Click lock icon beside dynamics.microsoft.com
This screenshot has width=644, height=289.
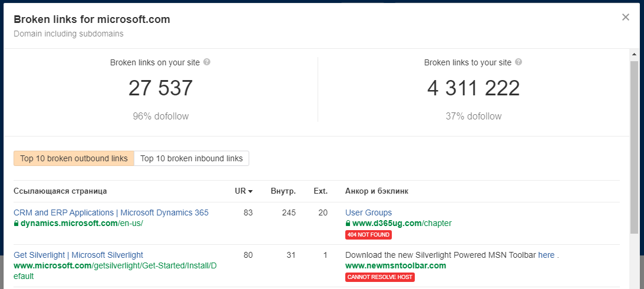[x=16, y=223]
